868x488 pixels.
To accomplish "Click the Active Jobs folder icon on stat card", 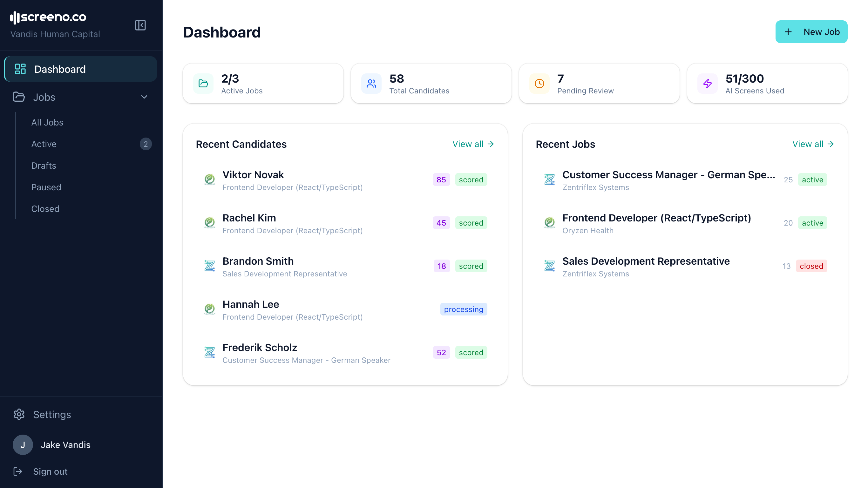I will pos(203,83).
